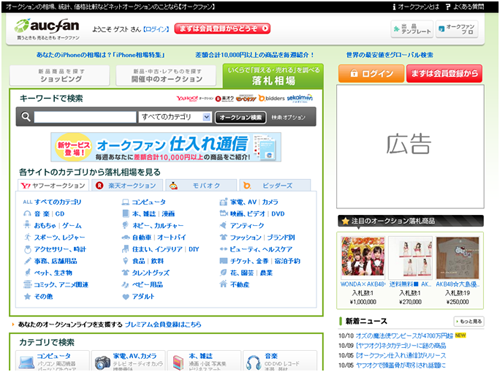The image size is (500, 372).
Task: Click the book icon beside 本、雑誌
Action: coord(125,214)
